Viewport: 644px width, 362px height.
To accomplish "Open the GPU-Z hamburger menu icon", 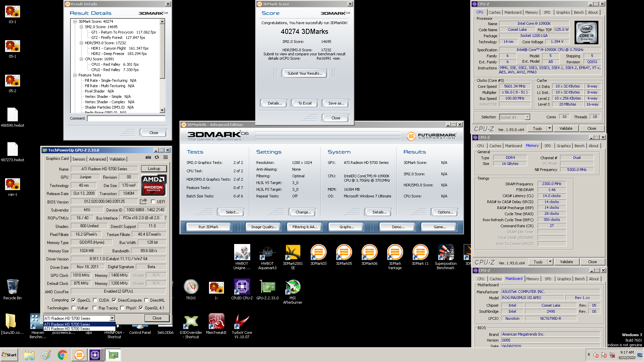I will pos(165,157).
